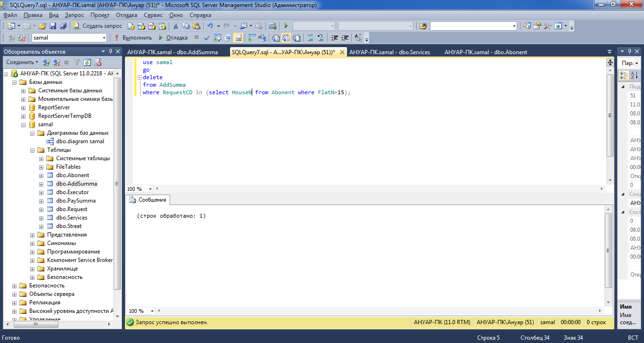The height and width of the screenshot is (343, 644).
Task: Display the estimated execution plan icon
Action: (217, 38)
